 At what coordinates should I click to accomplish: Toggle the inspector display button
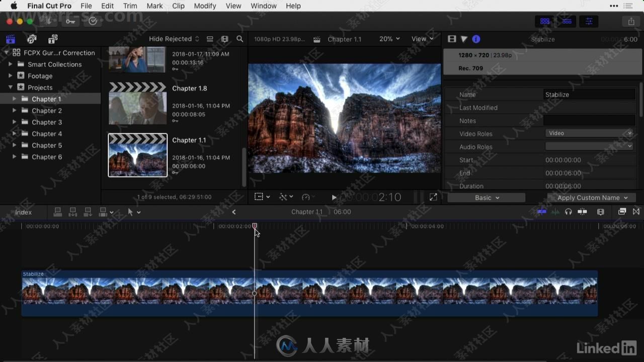(589, 21)
